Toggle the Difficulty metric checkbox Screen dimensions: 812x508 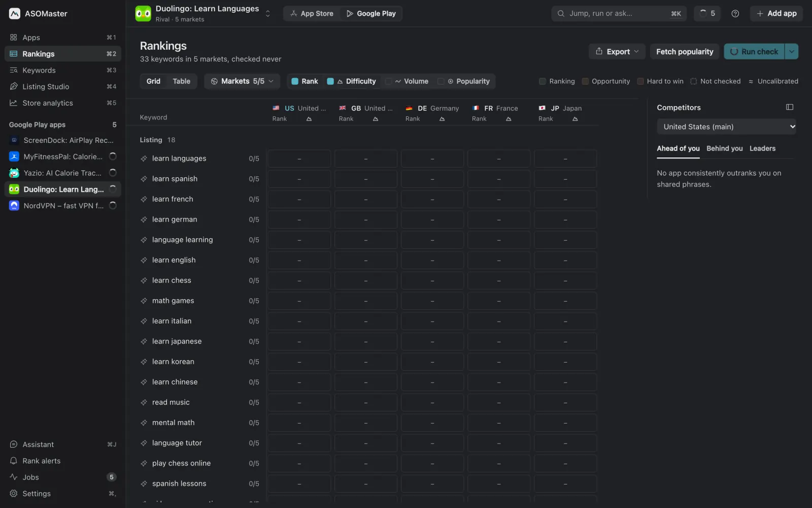coord(330,81)
